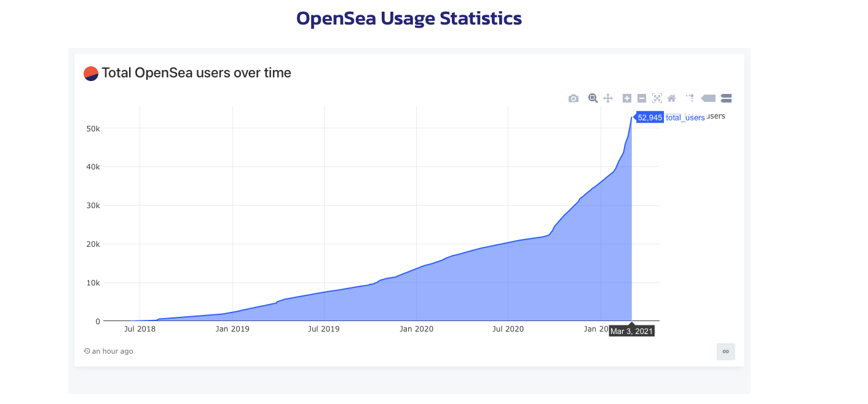
Task: Click the 'Mar 3, 2021' date marker
Action: point(632,331)
